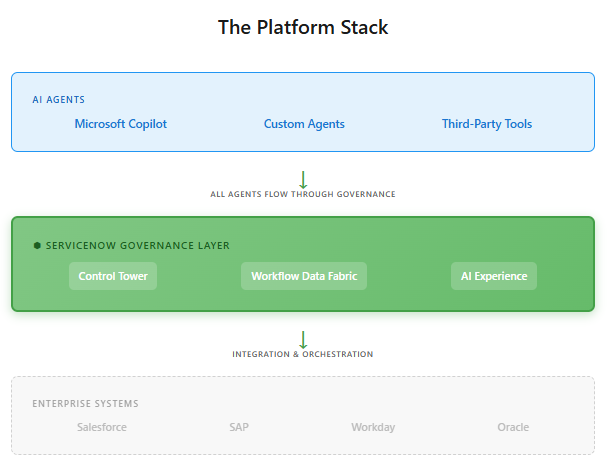Click the ALL AGENTS FLOW THROUGH GOVERNANCE caption
The width and height of the screenshot is (609, 475).
(x=303, y=194)
